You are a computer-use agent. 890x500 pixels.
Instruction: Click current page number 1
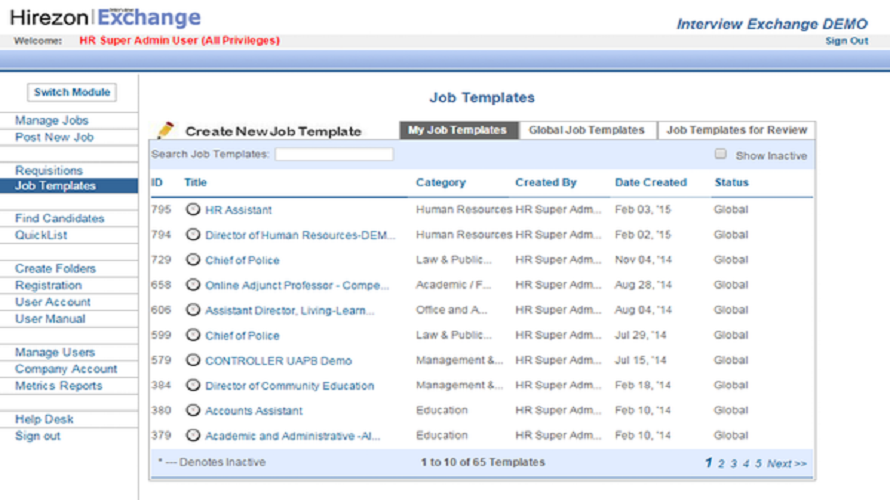point(708,463)
